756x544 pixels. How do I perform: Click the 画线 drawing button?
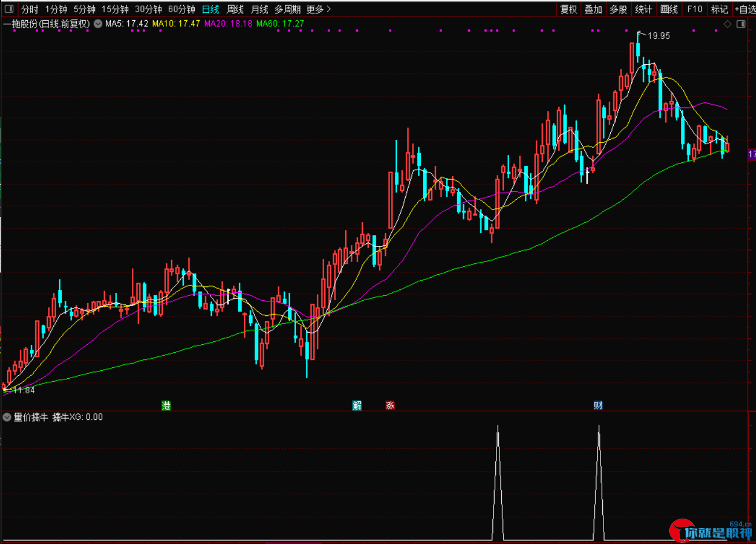pyautogui.click(x=669, y=9)
